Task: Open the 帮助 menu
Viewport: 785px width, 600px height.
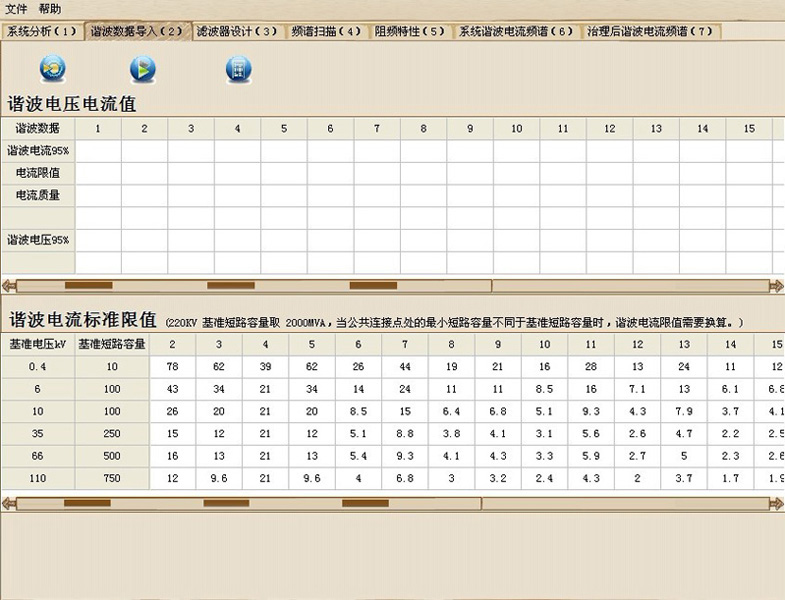Action: pyautogui.click(x=50, y=9)
